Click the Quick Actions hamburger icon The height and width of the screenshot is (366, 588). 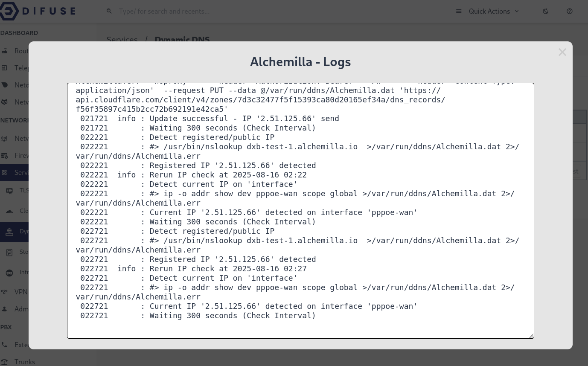click(459, 11)
